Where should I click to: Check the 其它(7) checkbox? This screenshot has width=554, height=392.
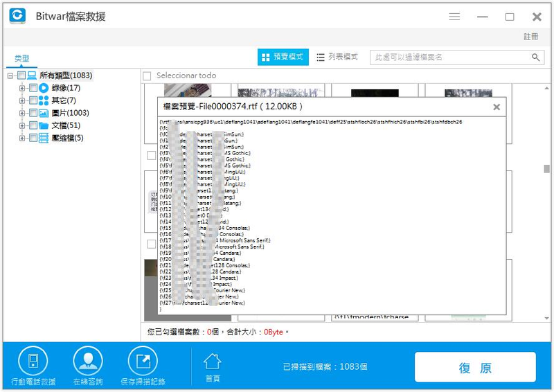tap(33, 100)
